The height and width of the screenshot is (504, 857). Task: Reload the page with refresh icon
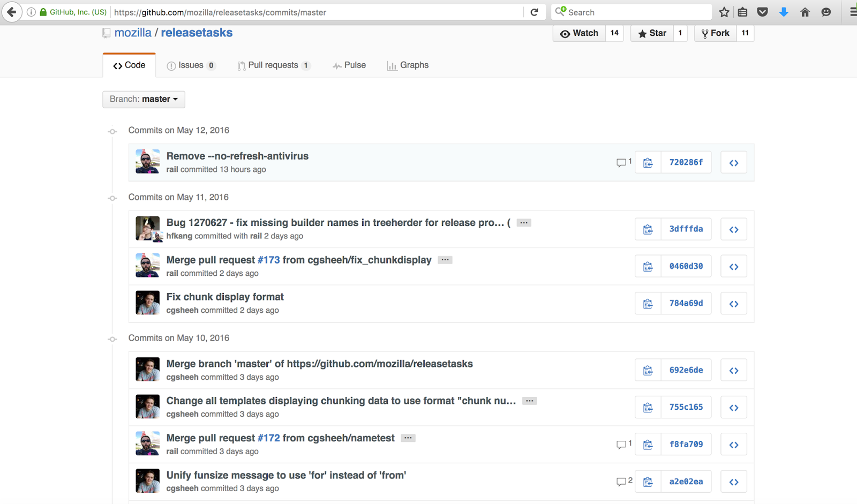534,12
